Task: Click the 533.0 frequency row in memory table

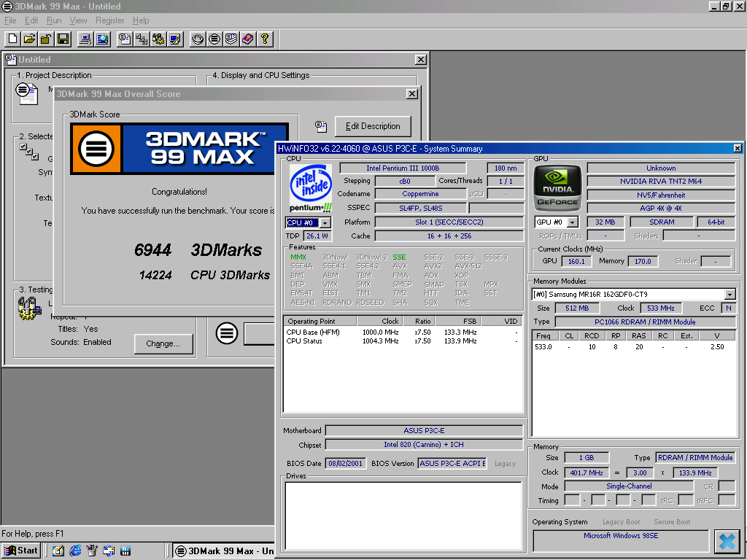Action: [x=635, y=346]
